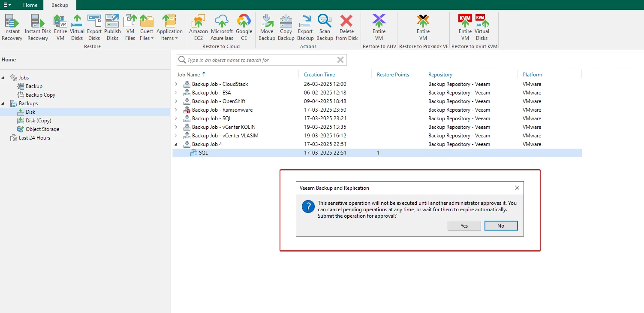The image size is (644, 313).
Task: Select the Backup Job - vCenter VLASIM row
Action: (377, 136)
